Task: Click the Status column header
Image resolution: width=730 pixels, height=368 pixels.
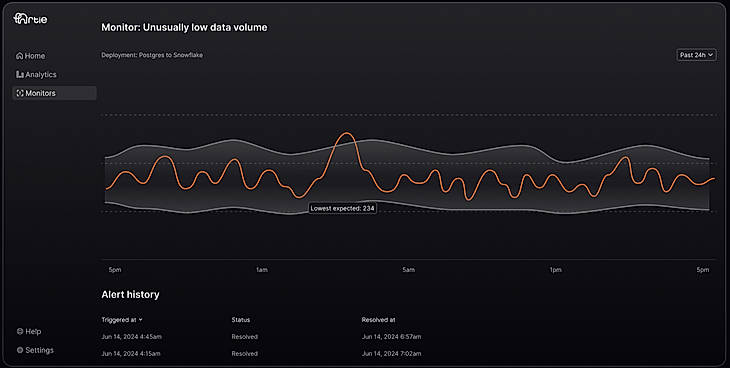Action: click(241, 320)
